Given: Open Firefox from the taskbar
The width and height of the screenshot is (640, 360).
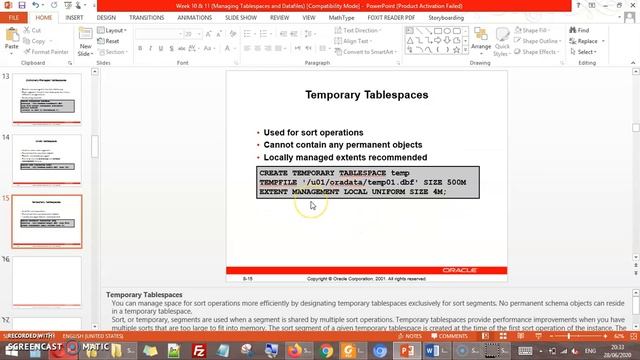Looking at the screenshot, I should point(298,351).
